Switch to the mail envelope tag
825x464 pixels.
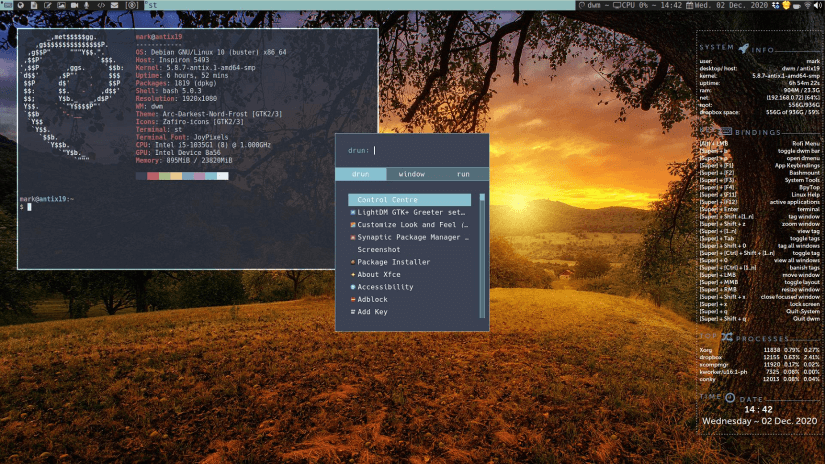click(x=115, y=5)
